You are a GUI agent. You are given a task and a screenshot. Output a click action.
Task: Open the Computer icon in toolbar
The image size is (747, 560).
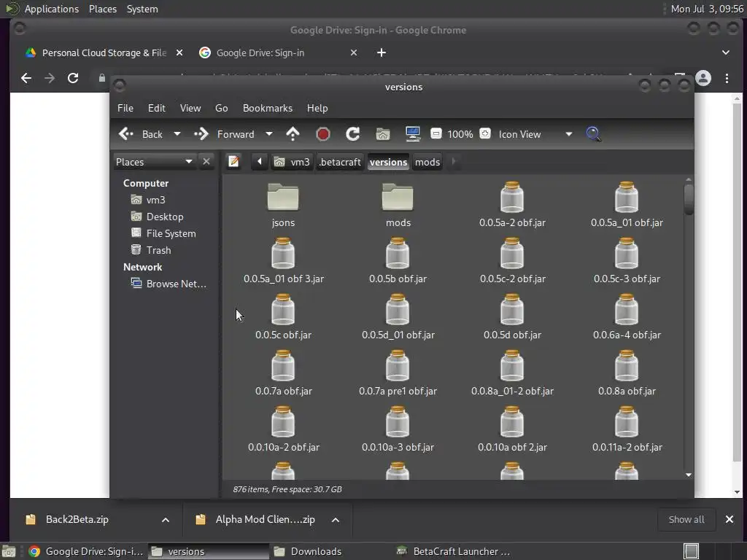tap(413, 134)
